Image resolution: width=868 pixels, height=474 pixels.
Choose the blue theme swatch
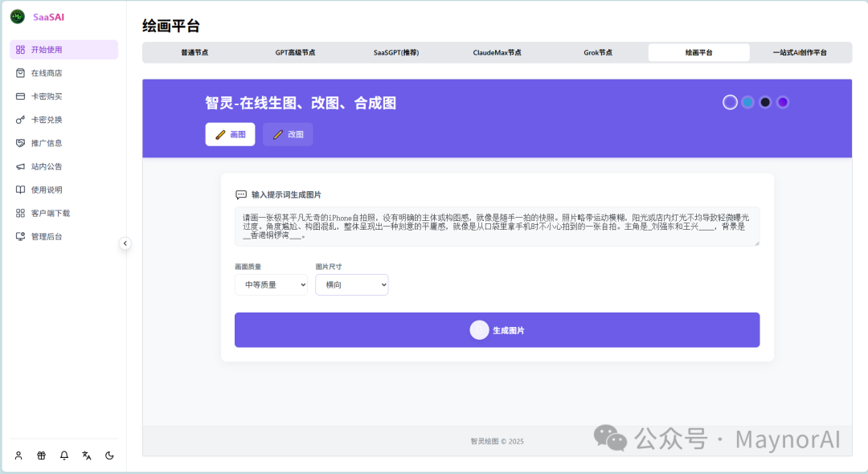coord(748,102)
